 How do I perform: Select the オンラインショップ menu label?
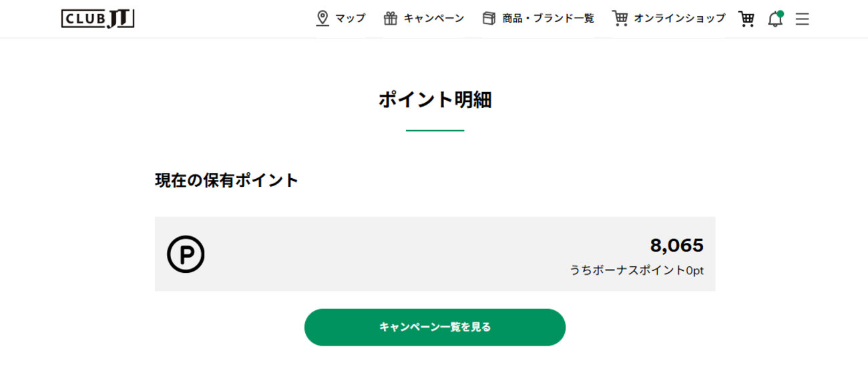(679, 19)
